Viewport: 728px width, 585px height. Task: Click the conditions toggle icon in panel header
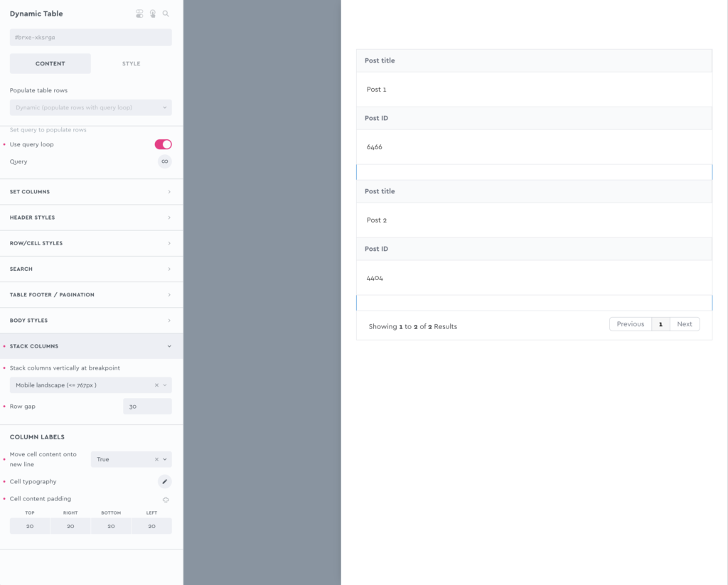click(139, 14)
